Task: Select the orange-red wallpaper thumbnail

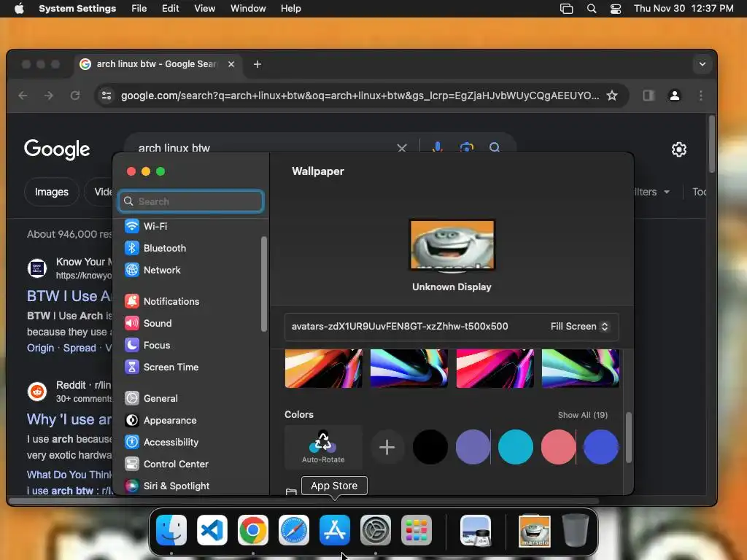Action: [x=323, y=368]
